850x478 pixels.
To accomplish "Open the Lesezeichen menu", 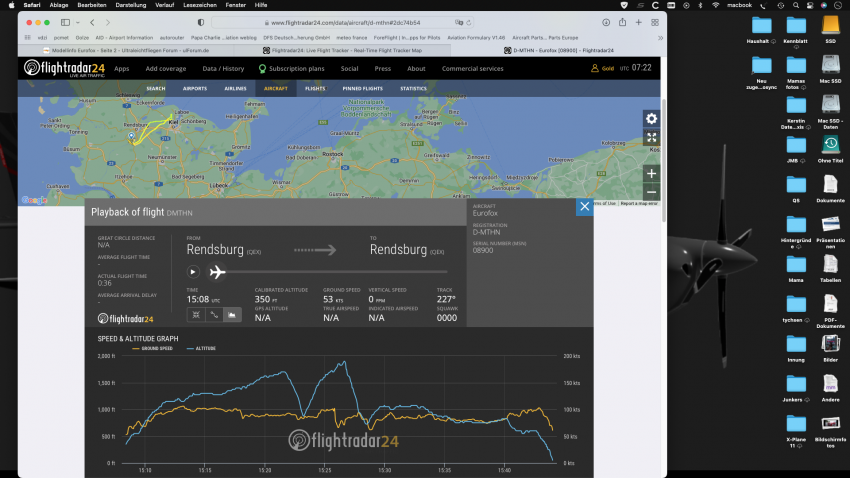I will [199, 5].
